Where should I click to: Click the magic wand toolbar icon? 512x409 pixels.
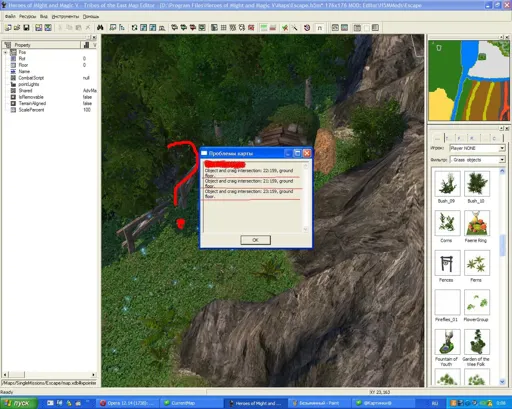(x=295, y=28)
